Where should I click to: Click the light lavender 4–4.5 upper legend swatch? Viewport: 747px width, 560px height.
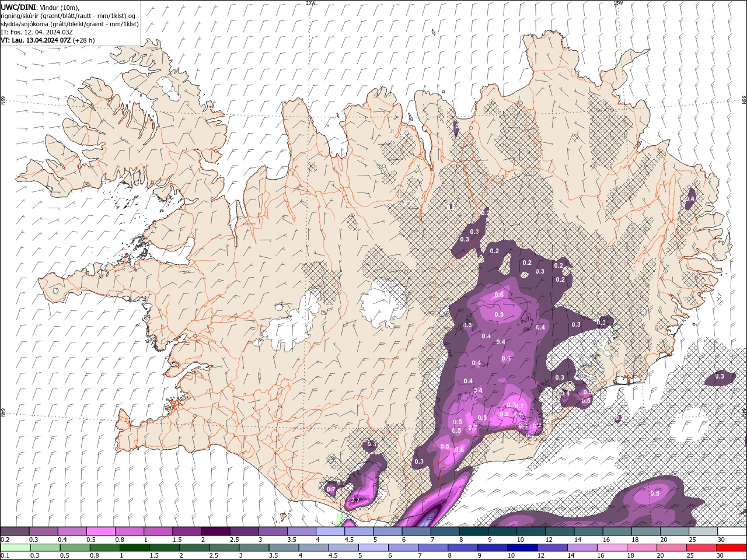330,531
